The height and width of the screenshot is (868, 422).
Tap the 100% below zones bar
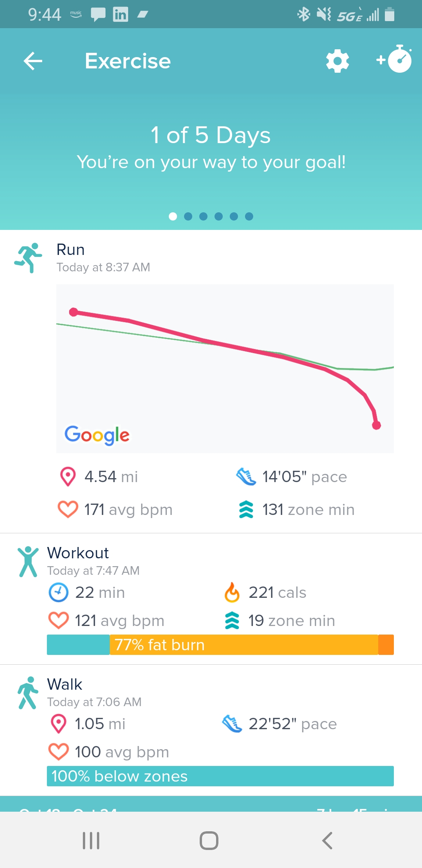coord(220,776)
